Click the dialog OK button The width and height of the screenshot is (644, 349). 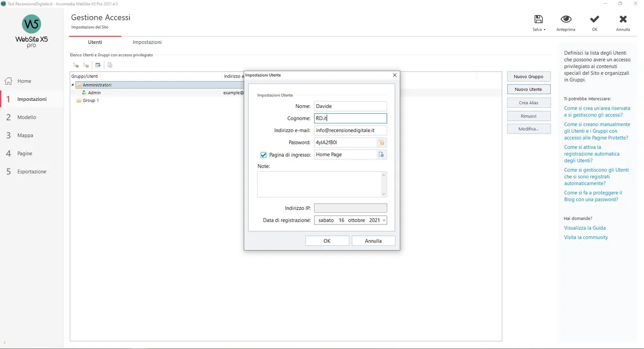(327, 241)
